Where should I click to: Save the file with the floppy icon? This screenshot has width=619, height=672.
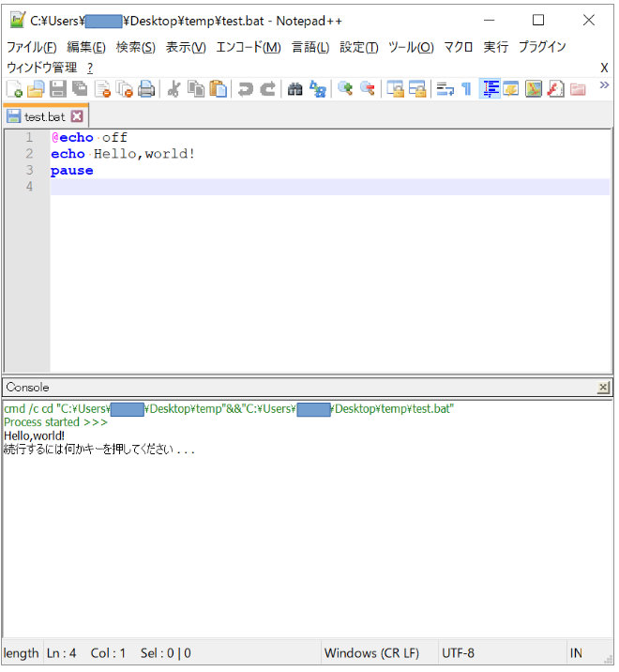(x=58, y=89)
